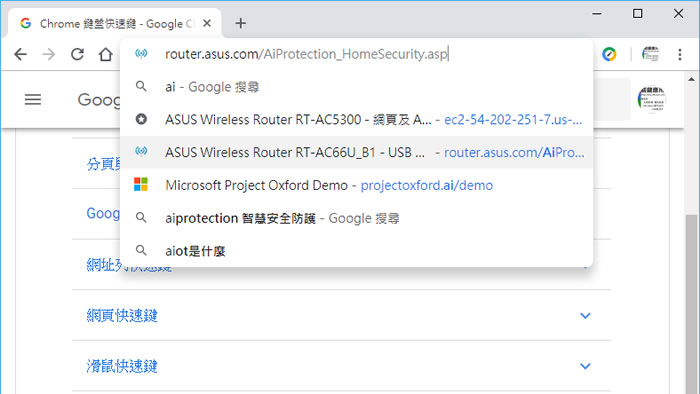The height and width of the screenshot is (394, 700).
Task: Select the Chrome 鍵盤快速鍵 tab
Action: (x=115, y=23)
